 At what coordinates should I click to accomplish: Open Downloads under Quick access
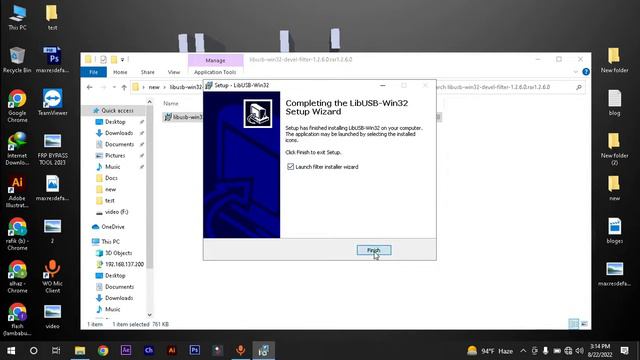pyautogui.click(x=119, y=133)
